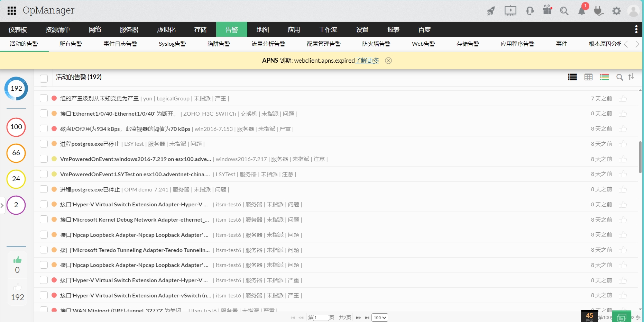Open the notifications bell icon

(x=582, y=11)
